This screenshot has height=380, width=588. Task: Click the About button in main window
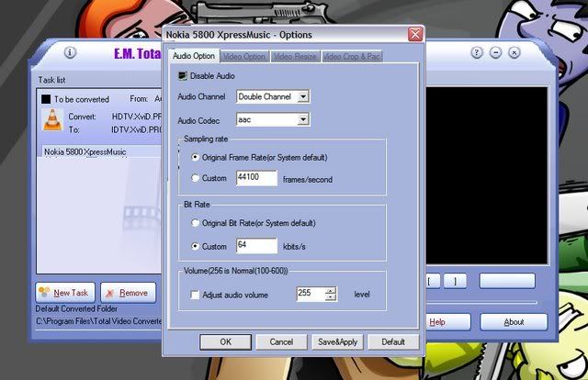tap(514, 322)
